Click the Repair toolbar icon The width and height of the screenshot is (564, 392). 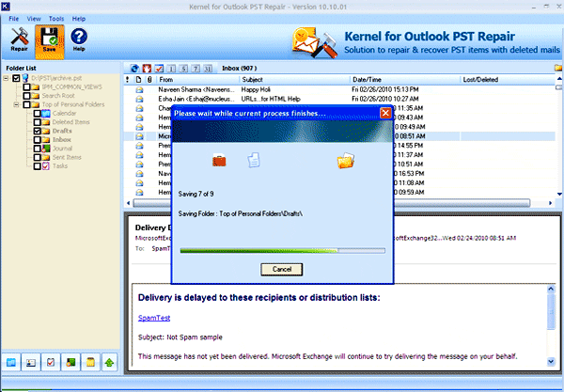[19, 39]
